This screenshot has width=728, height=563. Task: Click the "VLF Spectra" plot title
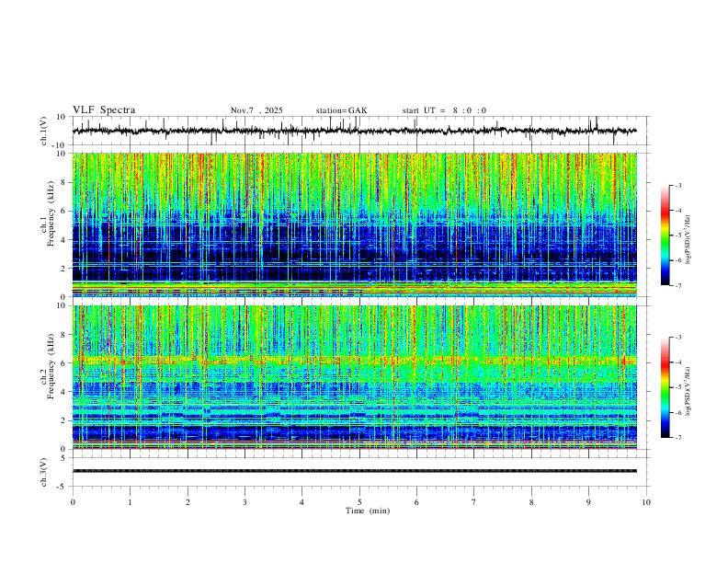point(104,110)
